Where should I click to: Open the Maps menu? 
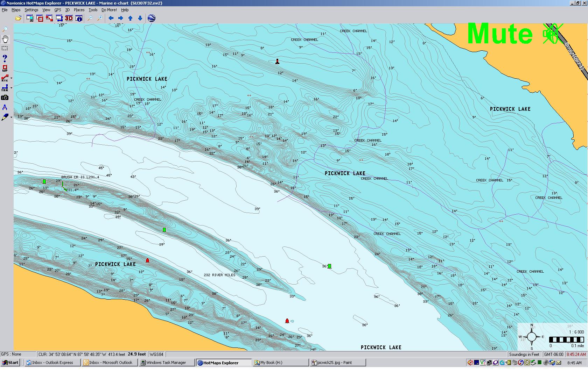pyautogui.click(x=16, y=10)
